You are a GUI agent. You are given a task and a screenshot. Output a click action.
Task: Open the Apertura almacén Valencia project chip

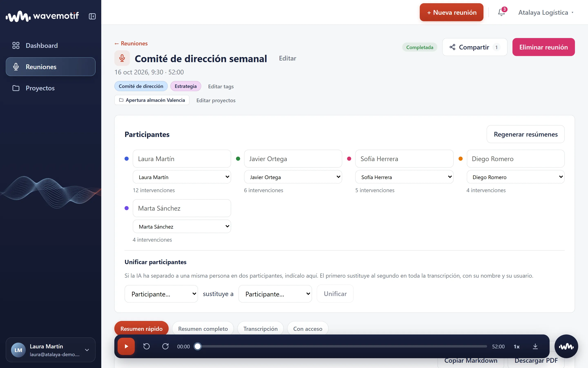pyautogui.click(x=152, y=100)
